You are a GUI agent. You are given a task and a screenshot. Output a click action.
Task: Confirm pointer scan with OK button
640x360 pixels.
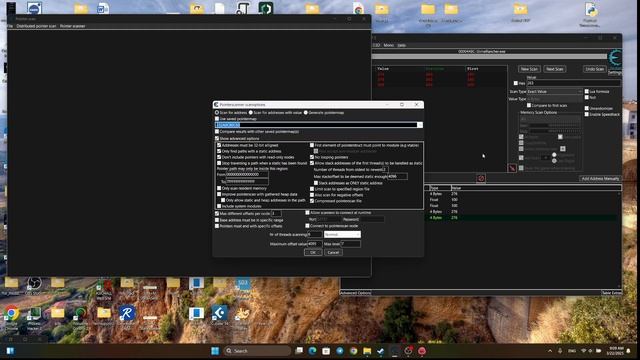(x=313, y=252)
